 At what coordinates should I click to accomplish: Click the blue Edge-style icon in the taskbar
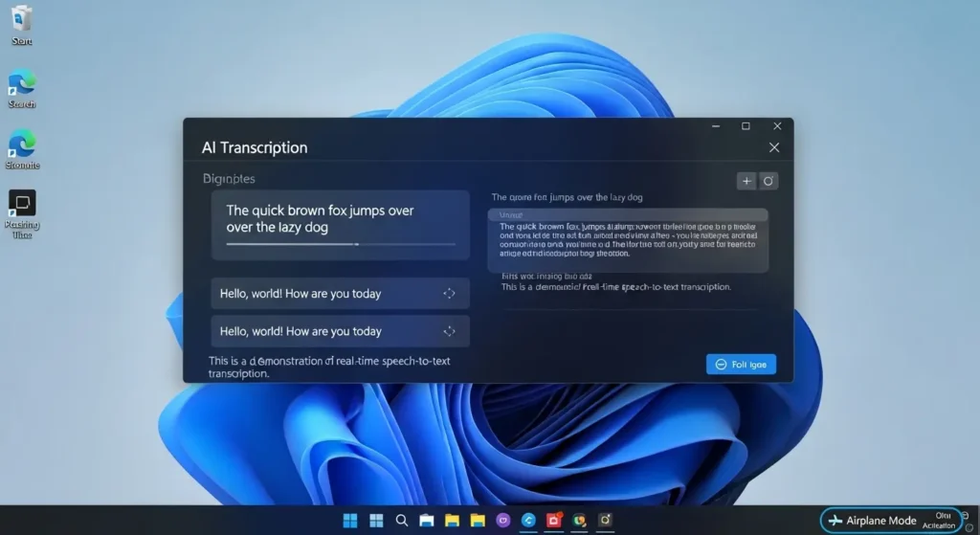click(527, 521)
